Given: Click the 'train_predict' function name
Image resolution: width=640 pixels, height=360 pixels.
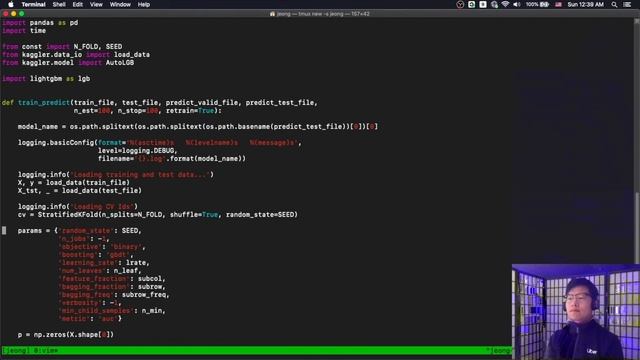Looking at the screenshot, I should coord(44,103).
